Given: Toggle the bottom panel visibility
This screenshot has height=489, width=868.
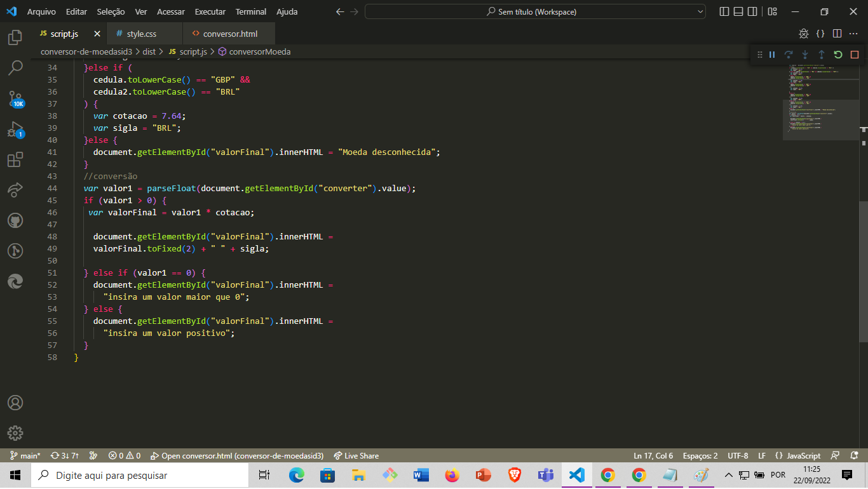Looking at the screenshot, I should pos(738,11).
